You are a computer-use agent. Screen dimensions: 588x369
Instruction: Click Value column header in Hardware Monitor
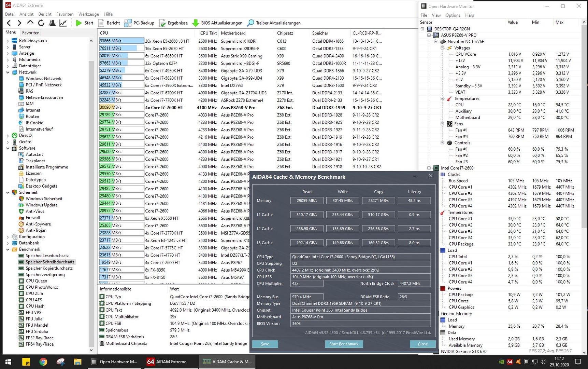point(517,22)
